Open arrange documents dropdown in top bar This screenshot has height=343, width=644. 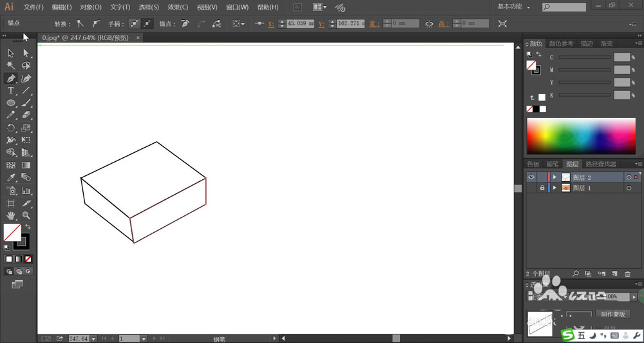point(319,7)
